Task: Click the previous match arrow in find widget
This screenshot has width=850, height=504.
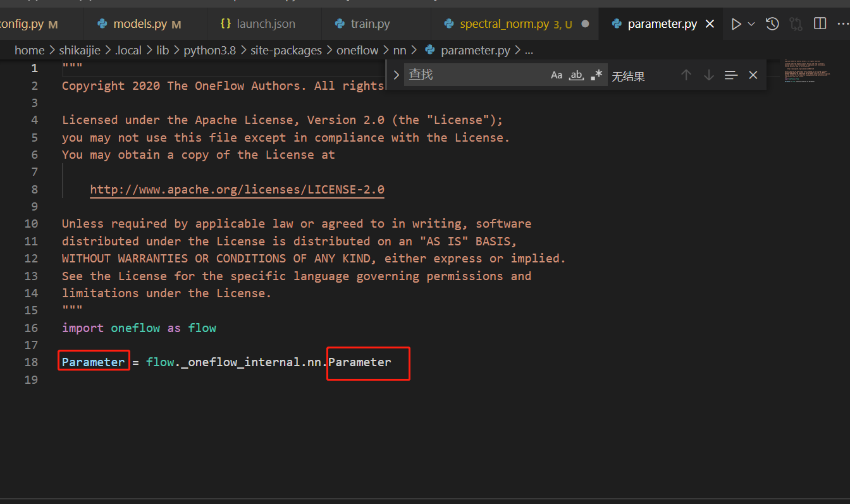Action: click(686, 75)
